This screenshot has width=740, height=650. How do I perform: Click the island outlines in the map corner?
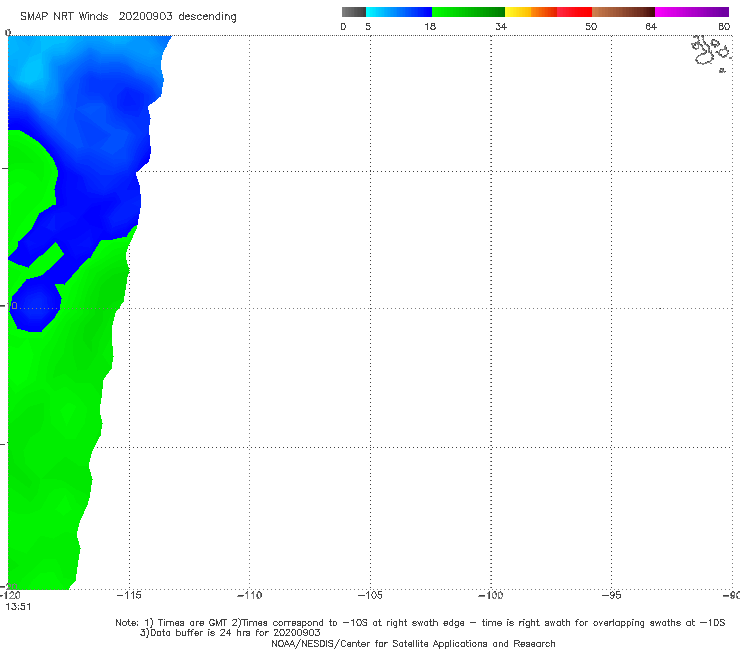[712, 54]
